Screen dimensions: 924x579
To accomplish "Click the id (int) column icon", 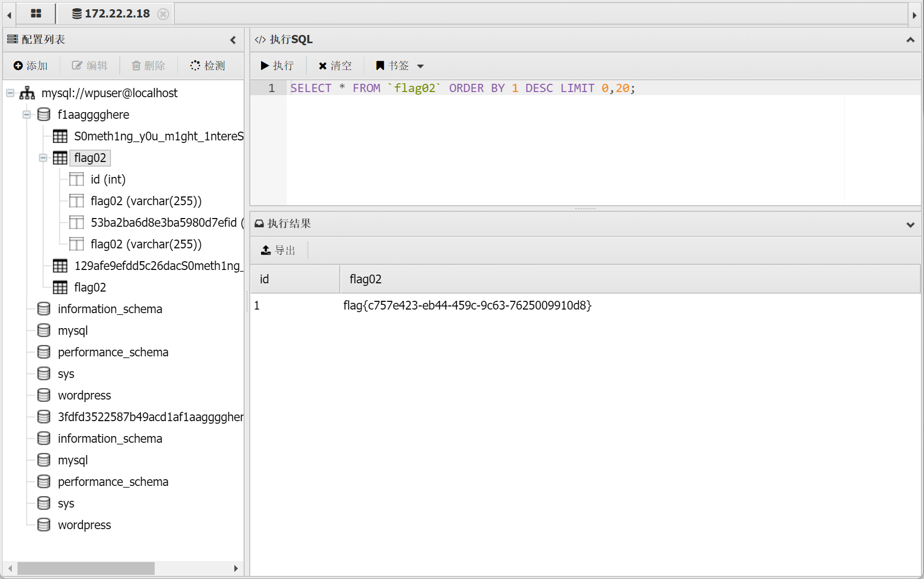I will [x=77, y=179].
